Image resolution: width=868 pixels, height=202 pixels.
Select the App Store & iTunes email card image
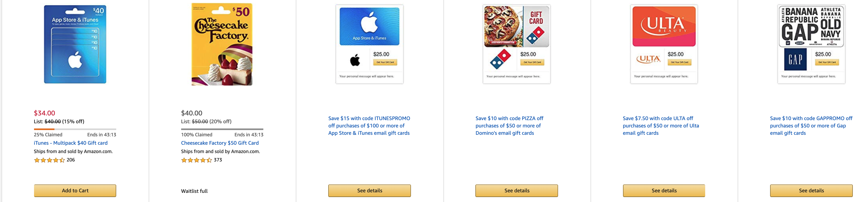pos(369,44)
